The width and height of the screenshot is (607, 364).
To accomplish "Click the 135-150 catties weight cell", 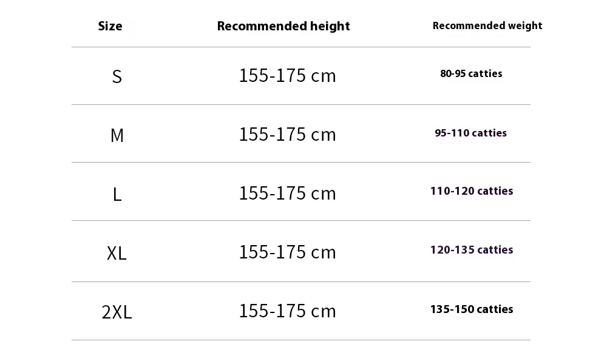I will coord(472,309).
